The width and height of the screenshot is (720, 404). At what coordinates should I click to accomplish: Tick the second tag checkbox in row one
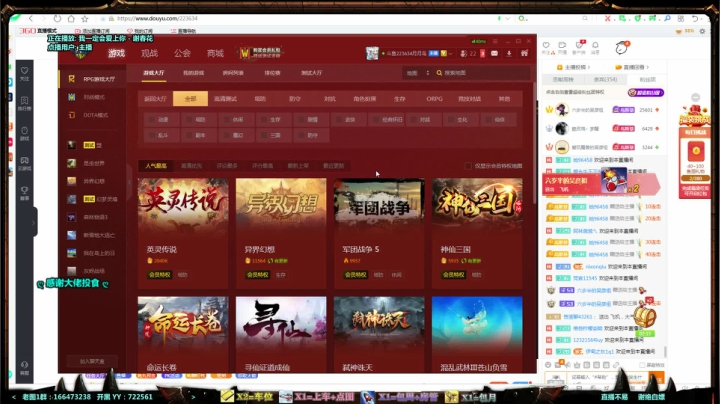tap(189, 119)
